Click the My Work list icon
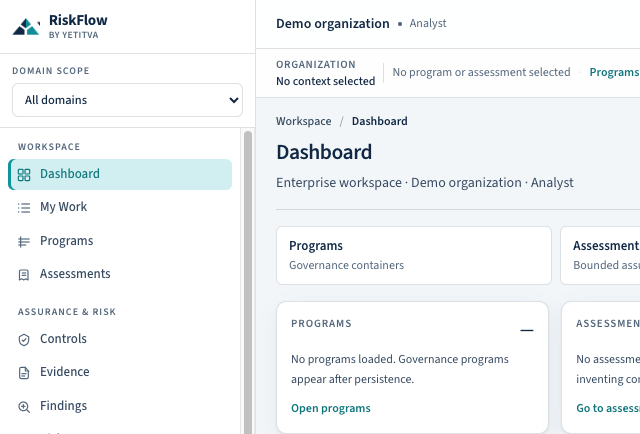Screen dimensions: 640x434 (x=24, y=208)
